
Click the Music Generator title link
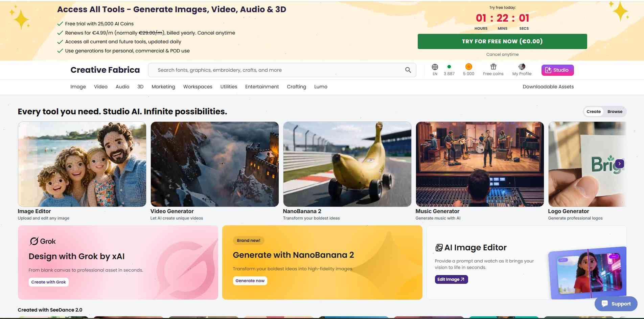(437, 211)
